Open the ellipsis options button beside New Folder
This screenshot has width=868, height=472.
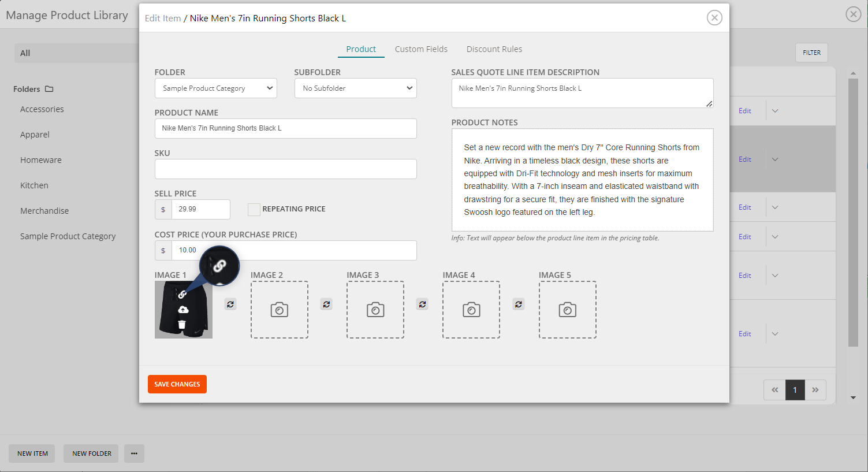click(x=134, y=454)
